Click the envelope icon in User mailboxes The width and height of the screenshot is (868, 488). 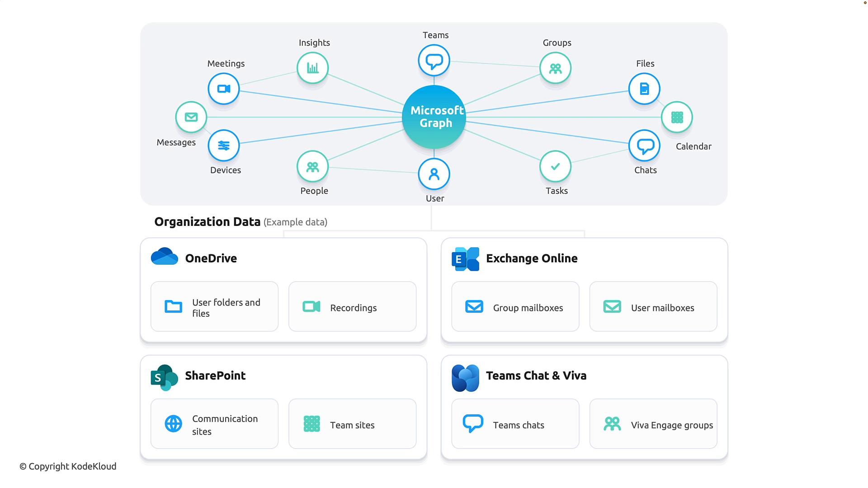(613, 307)
